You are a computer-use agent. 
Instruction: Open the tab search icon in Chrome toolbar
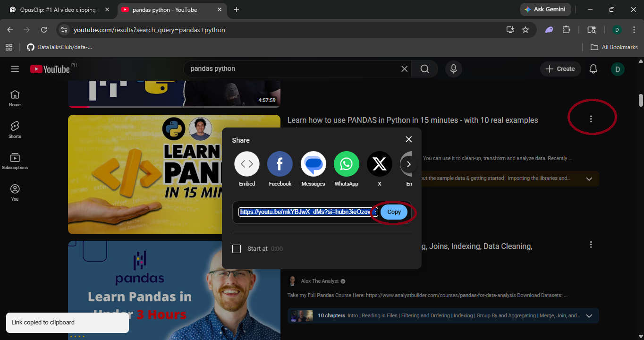click(591, 30)
